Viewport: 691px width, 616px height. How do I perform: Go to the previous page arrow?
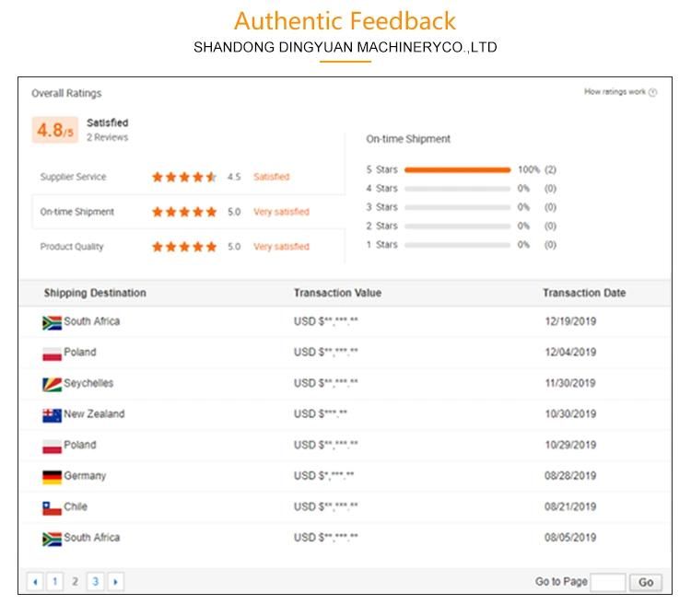coord(35,582)
